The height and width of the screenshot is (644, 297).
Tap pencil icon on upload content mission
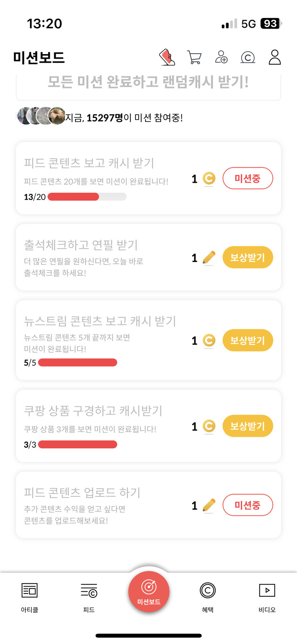point(209,506)
